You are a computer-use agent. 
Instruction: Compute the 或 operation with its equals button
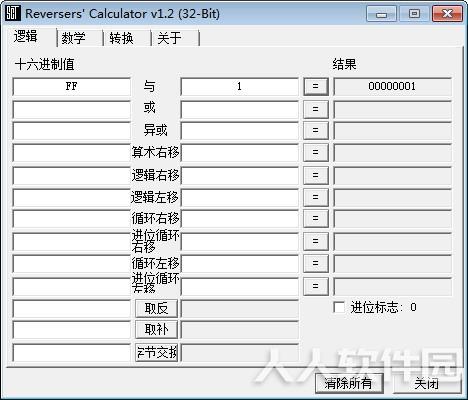coord(315,109)
